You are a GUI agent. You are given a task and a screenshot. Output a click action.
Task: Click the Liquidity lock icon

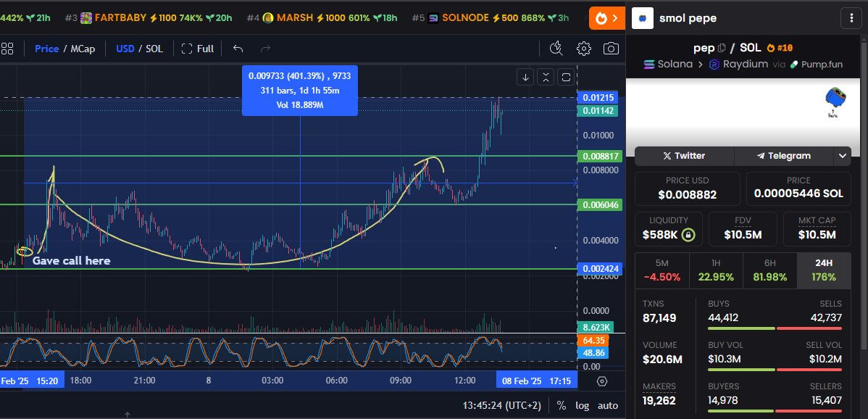point(688,236)
